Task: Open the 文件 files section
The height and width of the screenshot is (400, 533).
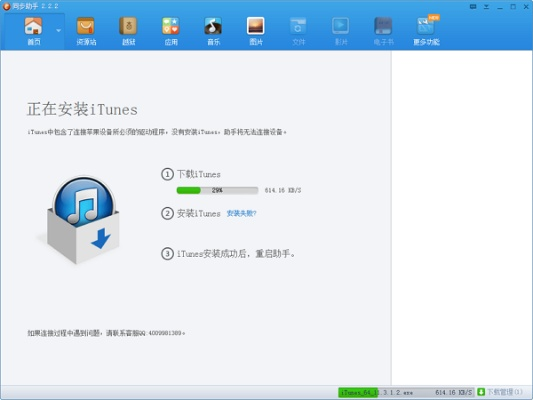Action: tap(298, 31)
